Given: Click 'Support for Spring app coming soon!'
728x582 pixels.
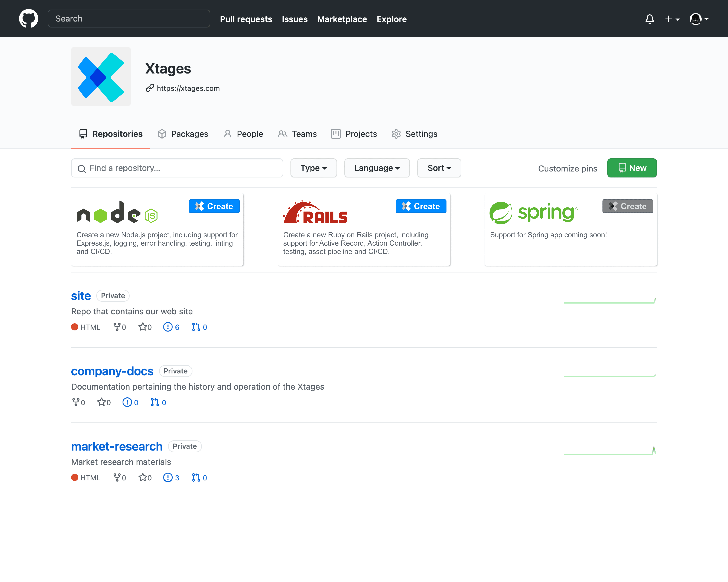Looking at the screenshot, I should pyautogui.click(x=548, y=235).
